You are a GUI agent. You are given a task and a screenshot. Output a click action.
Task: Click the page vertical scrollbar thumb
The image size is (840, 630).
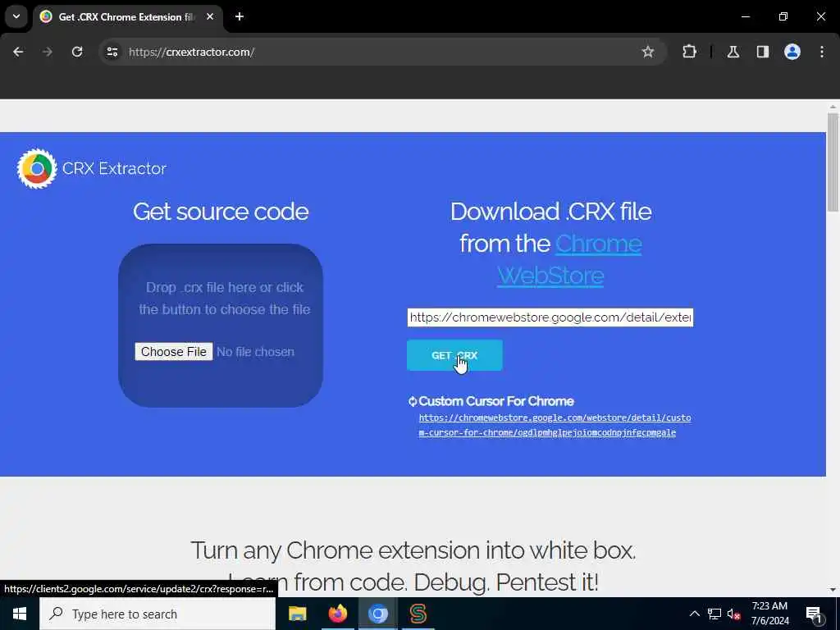(833, 162)
